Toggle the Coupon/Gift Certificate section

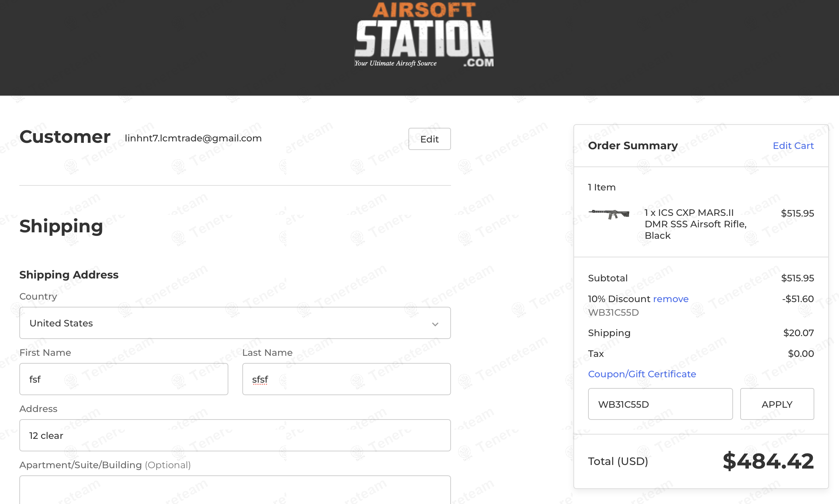click(642, 374)
